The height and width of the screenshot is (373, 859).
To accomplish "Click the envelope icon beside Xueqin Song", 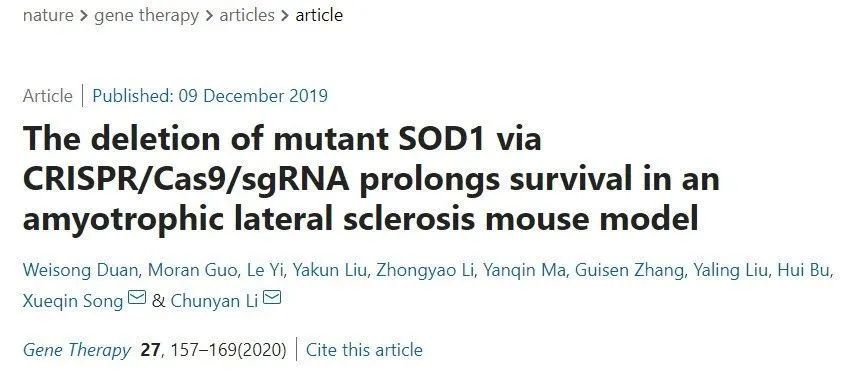I will click(x=137, y=298).
